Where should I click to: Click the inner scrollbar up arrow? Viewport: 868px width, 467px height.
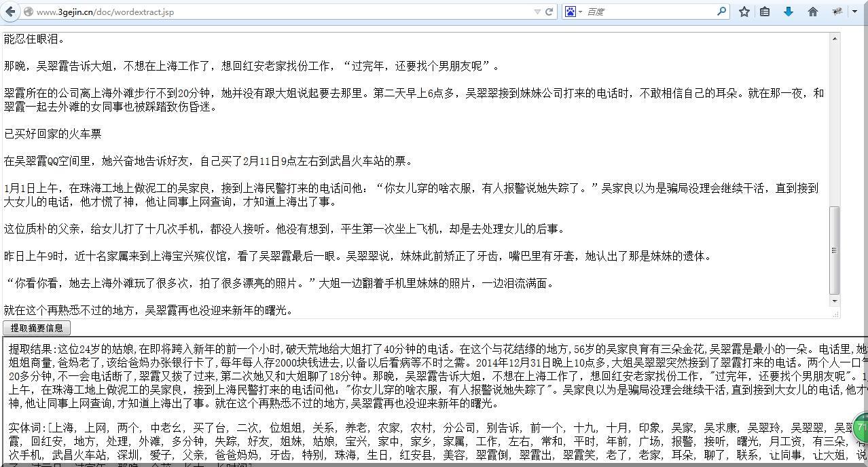pyautogui.click(x=835, y=39)
